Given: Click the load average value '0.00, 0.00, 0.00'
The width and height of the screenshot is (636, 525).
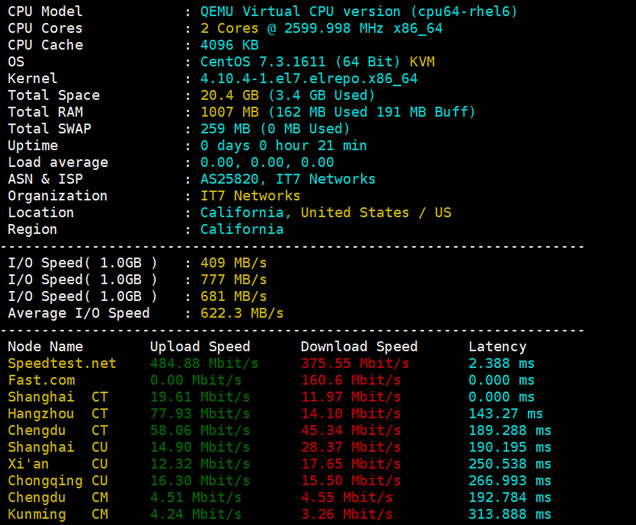Looking at the screenshot, I should pos(267,162).
